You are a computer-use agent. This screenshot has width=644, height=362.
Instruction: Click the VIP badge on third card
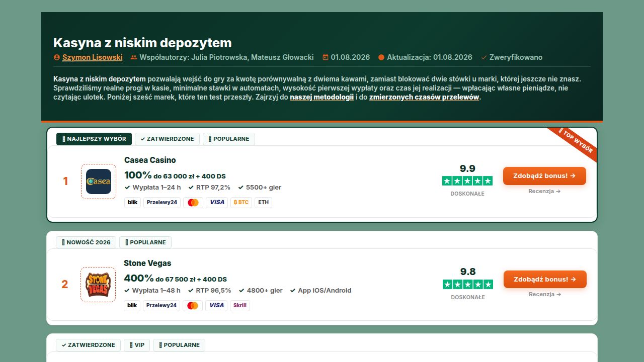tap(137, 345)
